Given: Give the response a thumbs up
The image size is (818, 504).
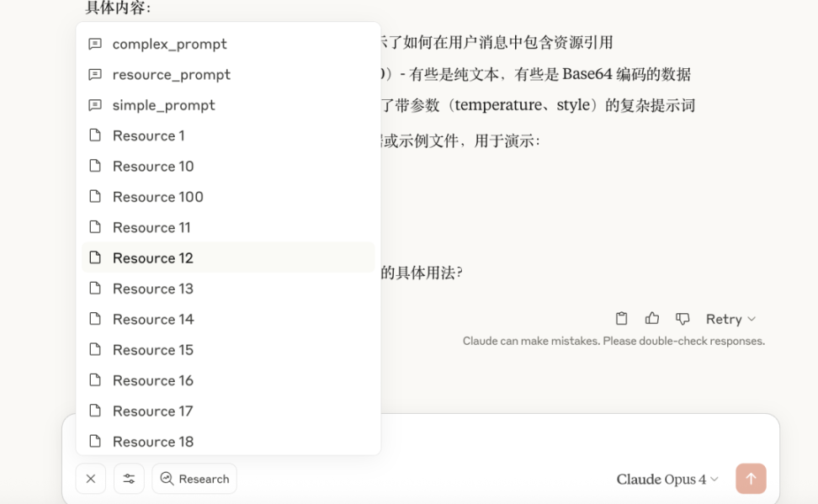Looking at the screenshot, I should click(652, 319).
